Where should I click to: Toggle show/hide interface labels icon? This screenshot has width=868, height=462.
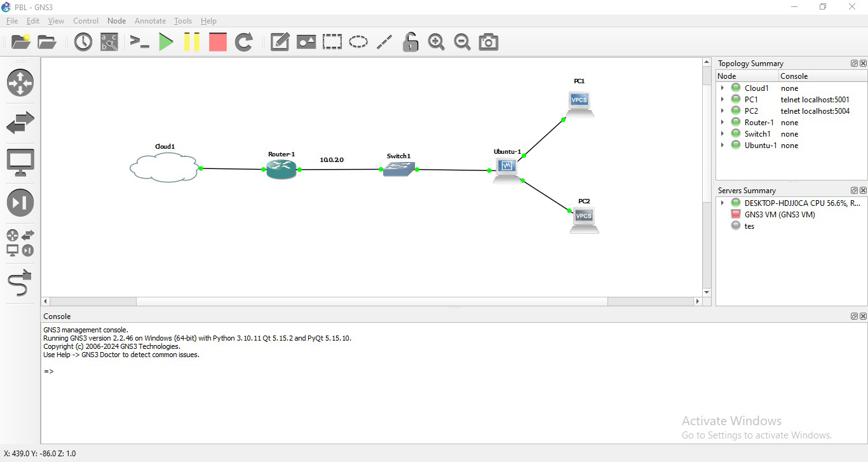tap(109, 42)
